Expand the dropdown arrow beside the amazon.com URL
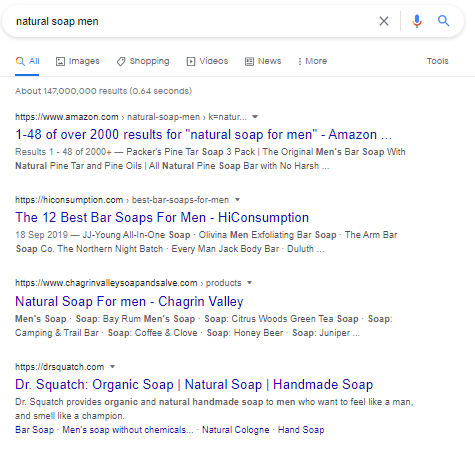 pos(255,117)
